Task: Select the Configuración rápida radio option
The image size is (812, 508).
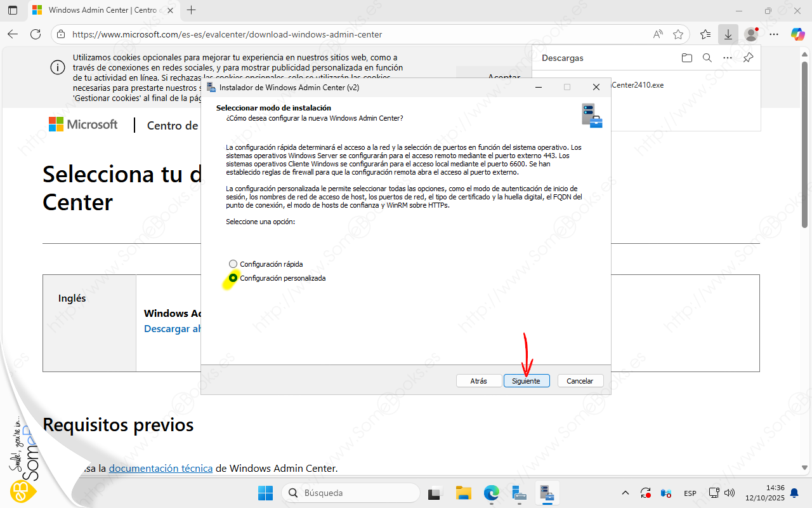Action: pos(233,264)
